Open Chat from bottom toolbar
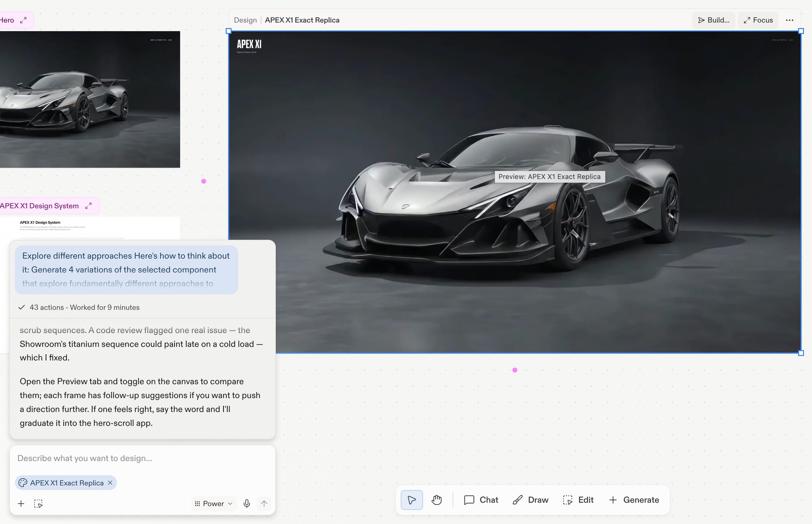The width and height of the screenshot is (812, 524). [481, 500]
